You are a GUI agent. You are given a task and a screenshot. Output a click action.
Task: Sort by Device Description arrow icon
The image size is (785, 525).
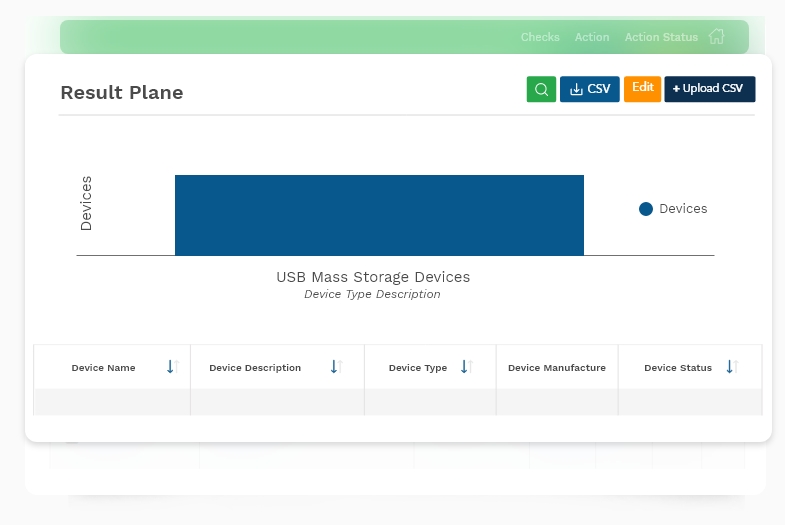(x=336, y=367)
